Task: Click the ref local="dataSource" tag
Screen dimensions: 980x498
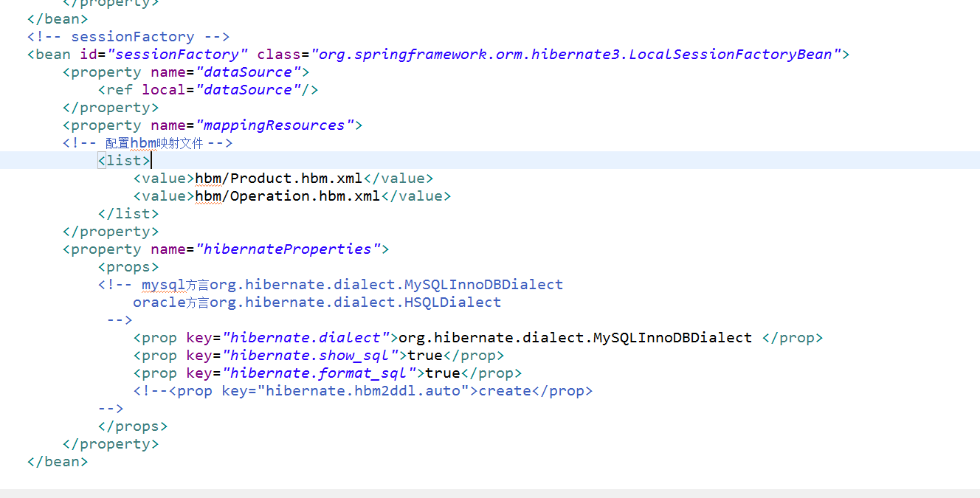Action: [x=208, y=89]
